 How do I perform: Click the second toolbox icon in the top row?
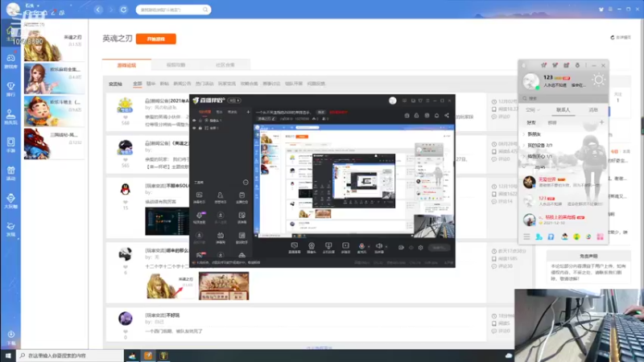[x=221, y=197]
